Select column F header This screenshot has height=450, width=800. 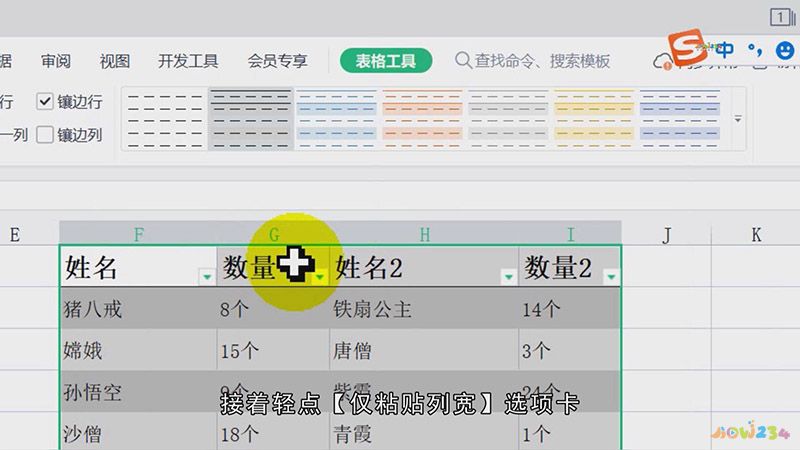click(138, 235)
